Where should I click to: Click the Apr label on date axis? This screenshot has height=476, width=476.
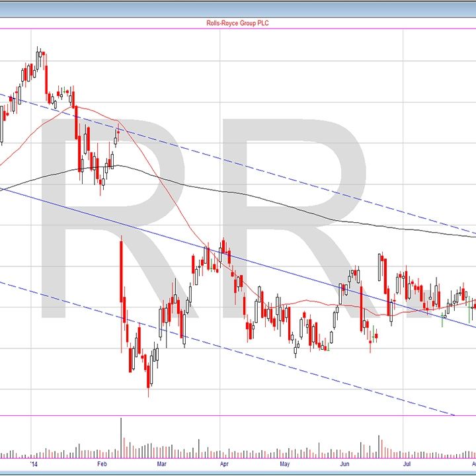pos(225,465)
